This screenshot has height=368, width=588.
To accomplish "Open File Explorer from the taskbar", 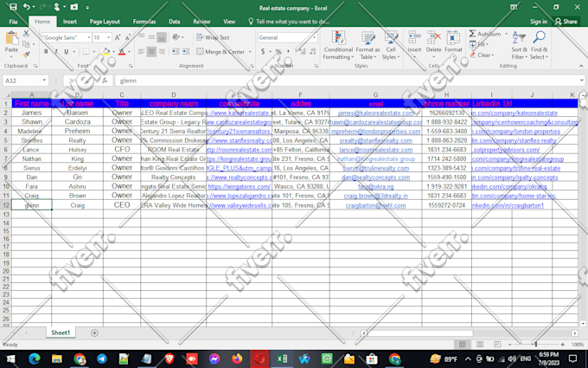I will [x=57, y=359].
